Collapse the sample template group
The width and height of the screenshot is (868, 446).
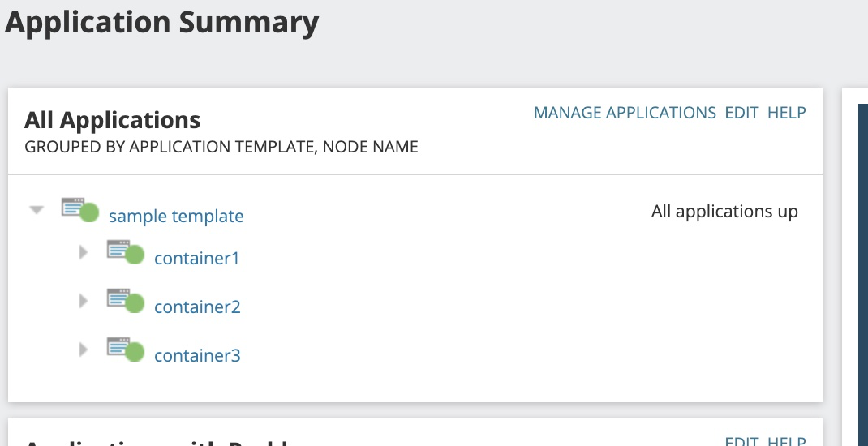37,210
